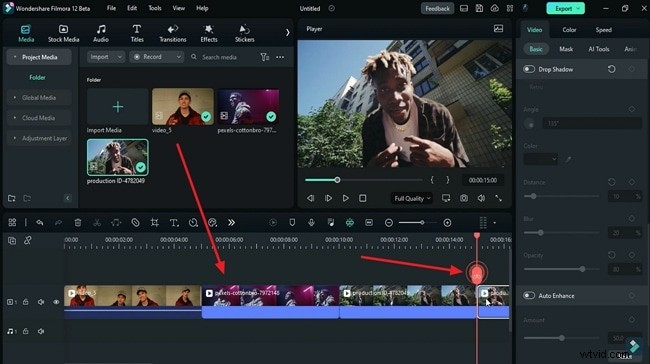Reset Drop Shadow settings
The height and width of the screenshot is (364, 650).
(x=611, y=69)
